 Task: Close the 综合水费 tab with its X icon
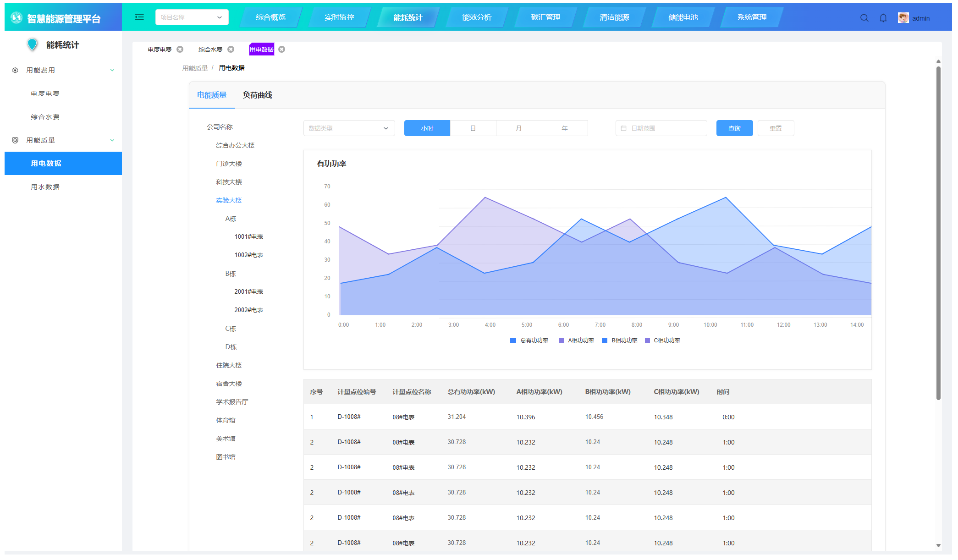[231, 49]
